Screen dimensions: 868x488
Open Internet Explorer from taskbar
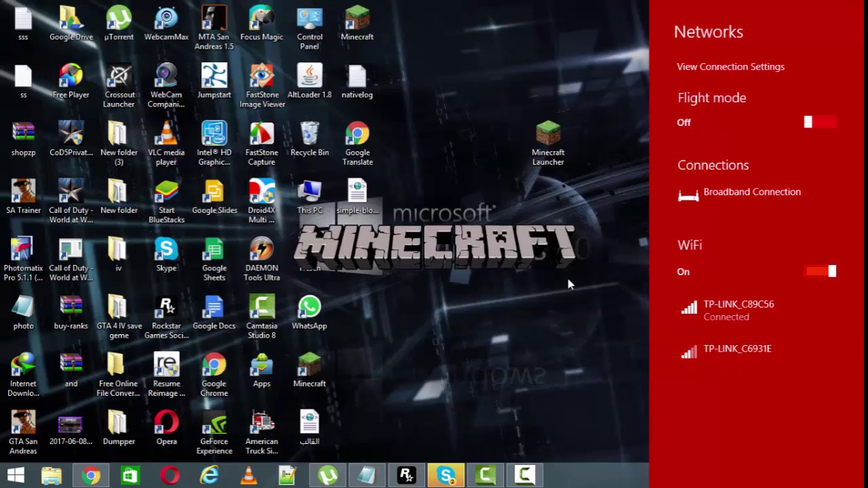tap(209, 476)
